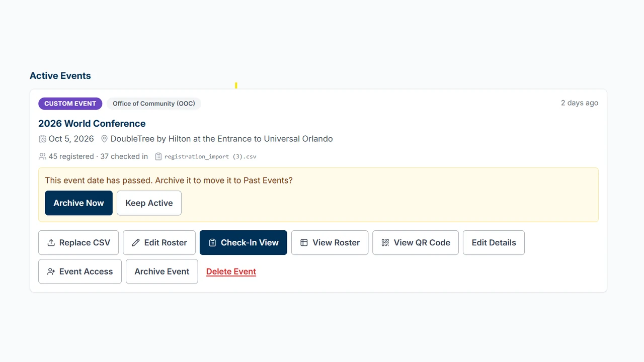
Task: Click the "Oct 5, 2026" date text
Action: 71,139
